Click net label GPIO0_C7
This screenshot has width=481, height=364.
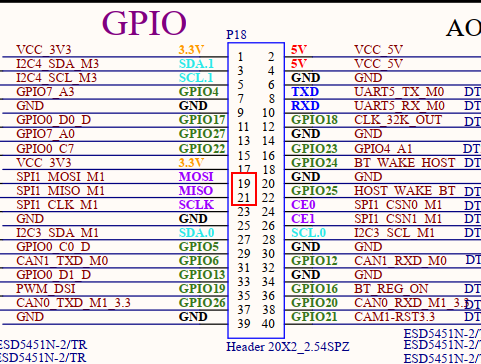(x=45, y=148)
